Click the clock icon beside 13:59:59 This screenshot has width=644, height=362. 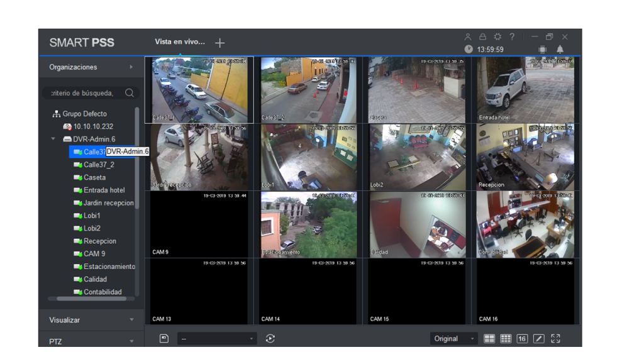point(469,49)
